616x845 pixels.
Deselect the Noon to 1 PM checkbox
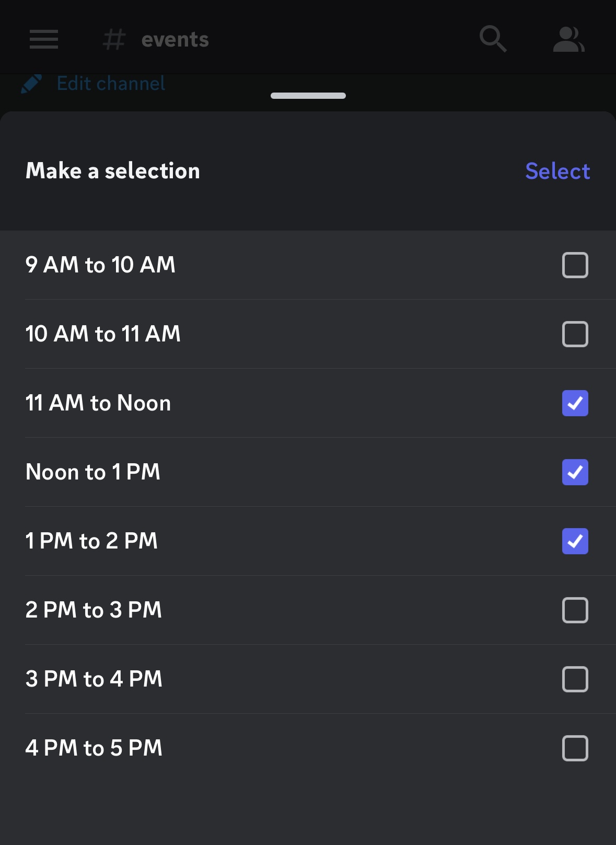point(575,472)
